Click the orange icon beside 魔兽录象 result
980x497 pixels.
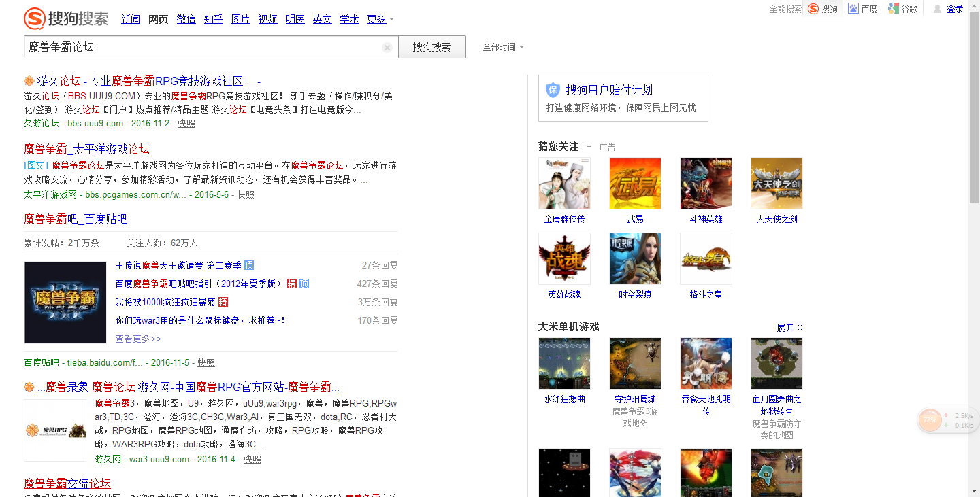29,387
